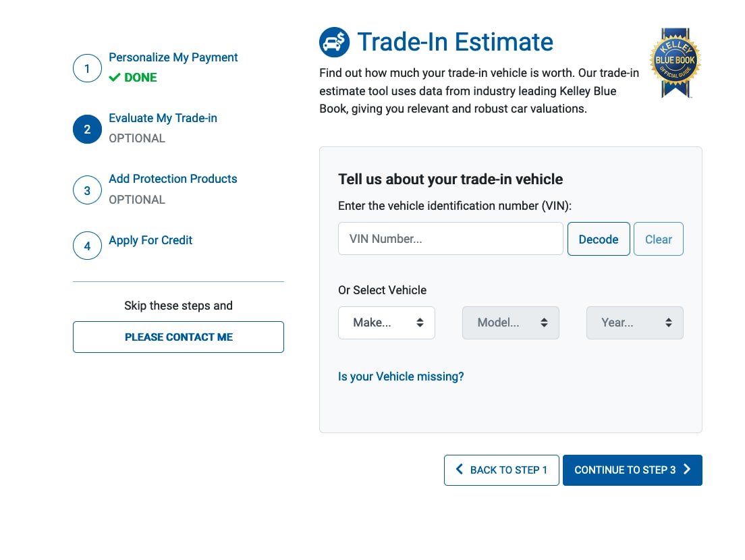Click the green DONE checkmark
745x560 pixels.
tap(115, 78)
